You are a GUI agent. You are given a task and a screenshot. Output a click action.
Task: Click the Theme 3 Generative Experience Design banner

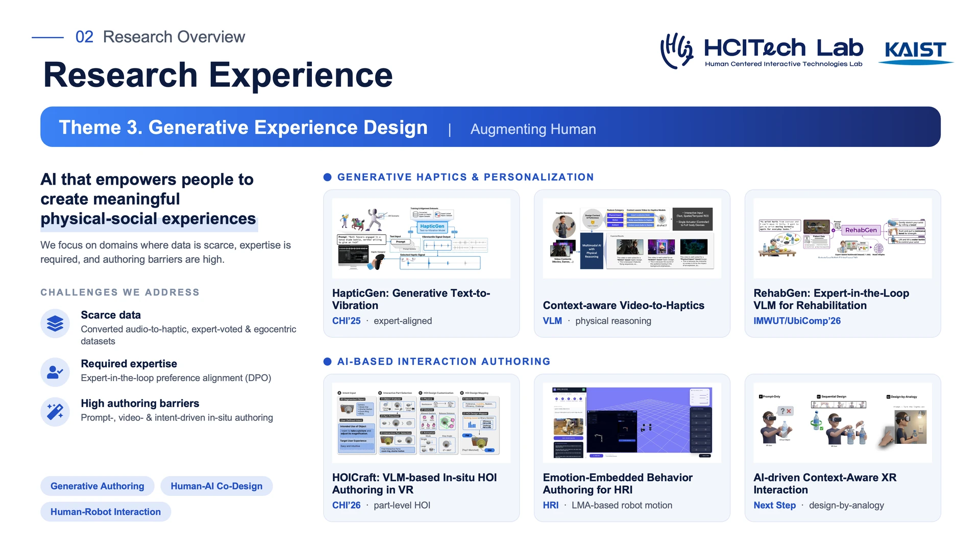click(x=491, y=127)
